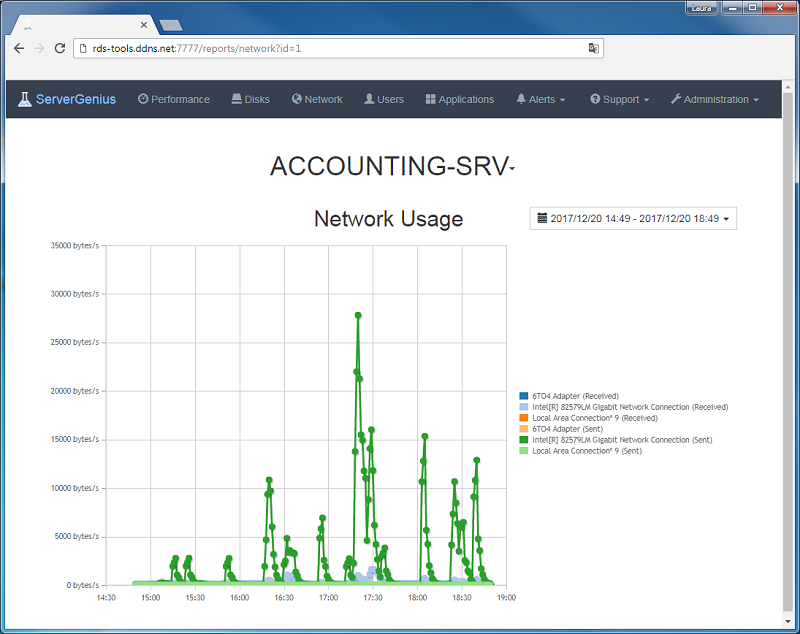
Task: Click the ServerGenius brand link
Action: click(76, 99)
